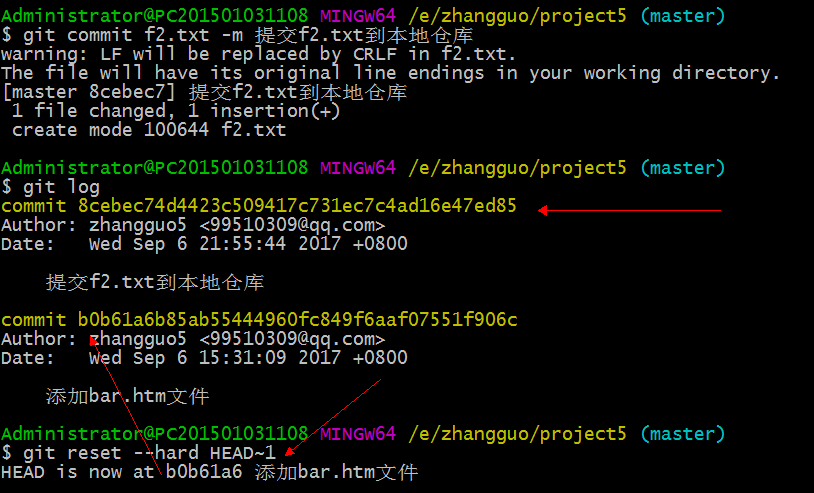Click the (master) branch label on the top prompt
This screenshot has width=814, height=493.
click(x=683, y=17)
